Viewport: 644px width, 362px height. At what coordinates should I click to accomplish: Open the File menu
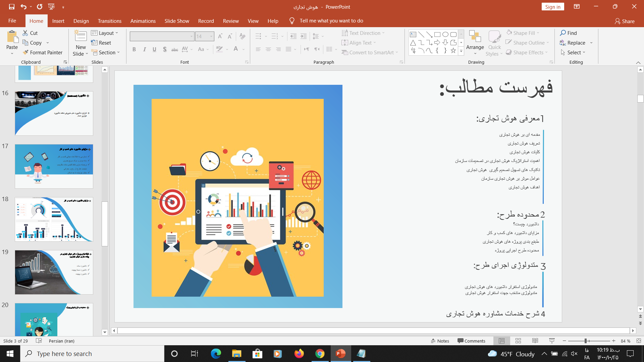pos(12,21)
